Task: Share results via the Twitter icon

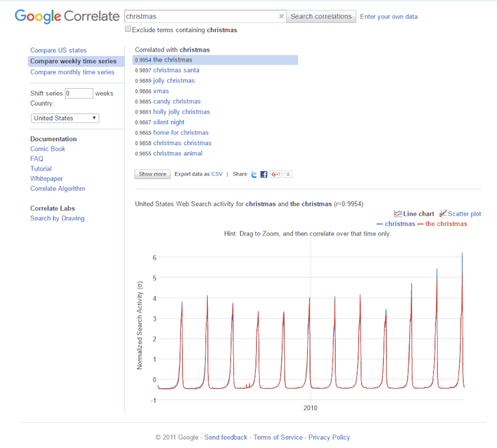Action: click(254, 175)
